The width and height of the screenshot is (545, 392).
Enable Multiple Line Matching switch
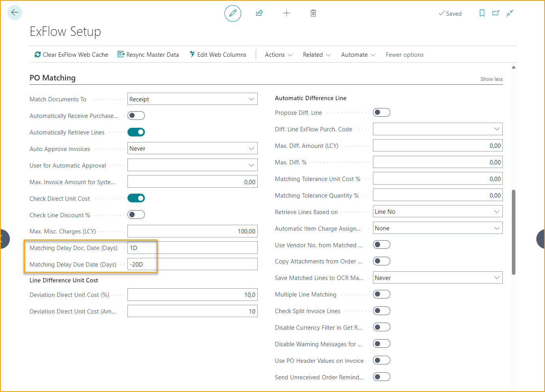pyautogui.click(x=382, y=294)
